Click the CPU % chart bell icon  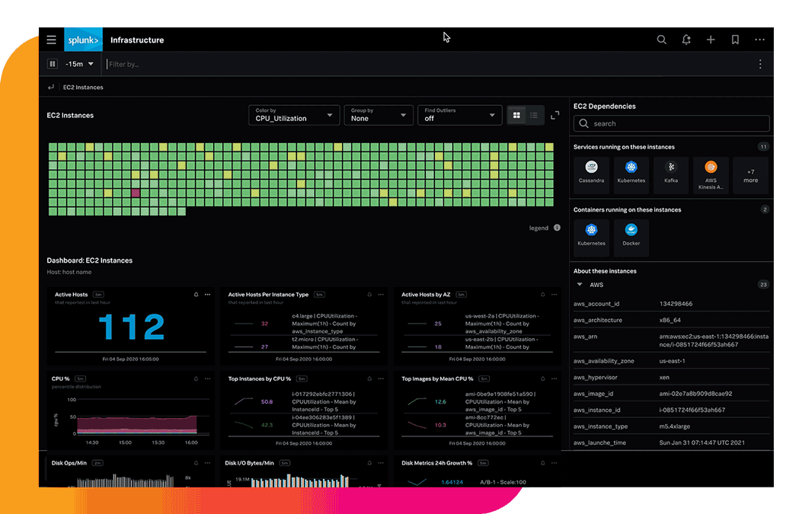(x=197, y=379)
